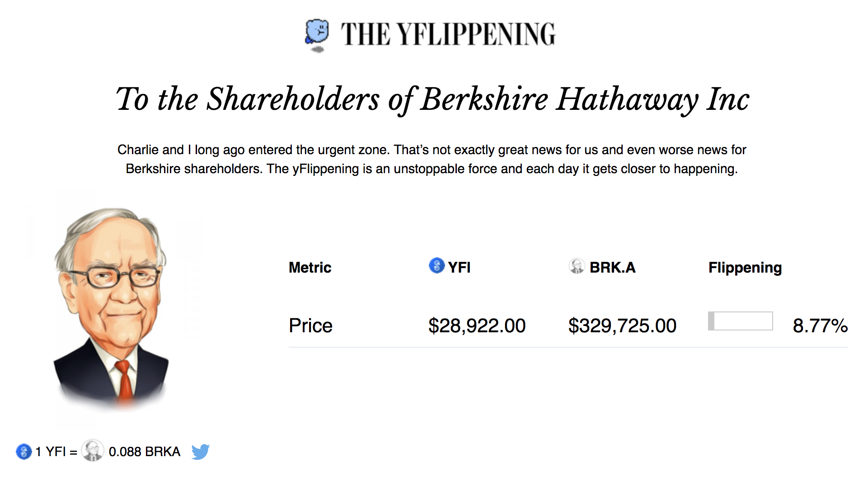Select the Flippening column header
The width and height of the screenshot is (868, 481).
tap(745, 268)
